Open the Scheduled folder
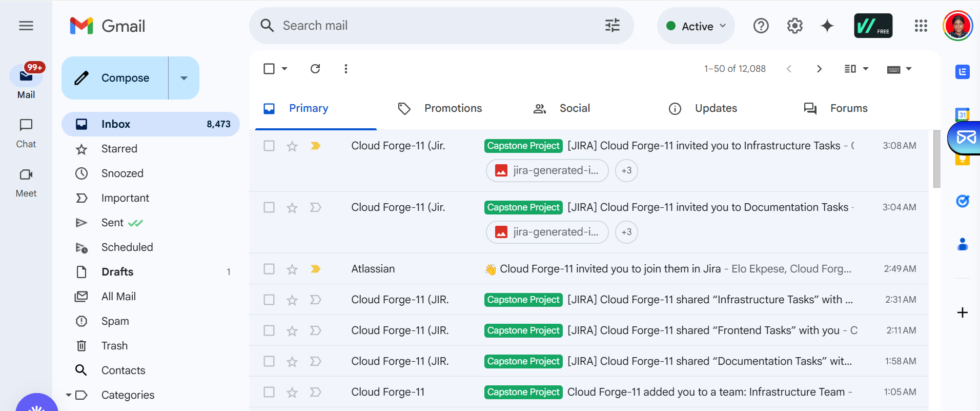The height and width of the screenshot is (411, 980). (x=151, y=247)
